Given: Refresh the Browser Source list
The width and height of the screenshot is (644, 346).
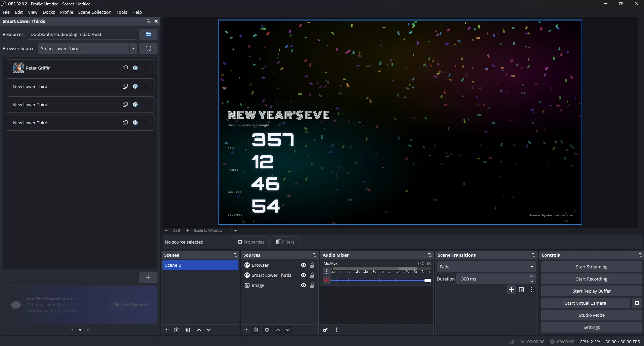Looking at the screenshot, I should pyautogui.click(x=148, y=48).
